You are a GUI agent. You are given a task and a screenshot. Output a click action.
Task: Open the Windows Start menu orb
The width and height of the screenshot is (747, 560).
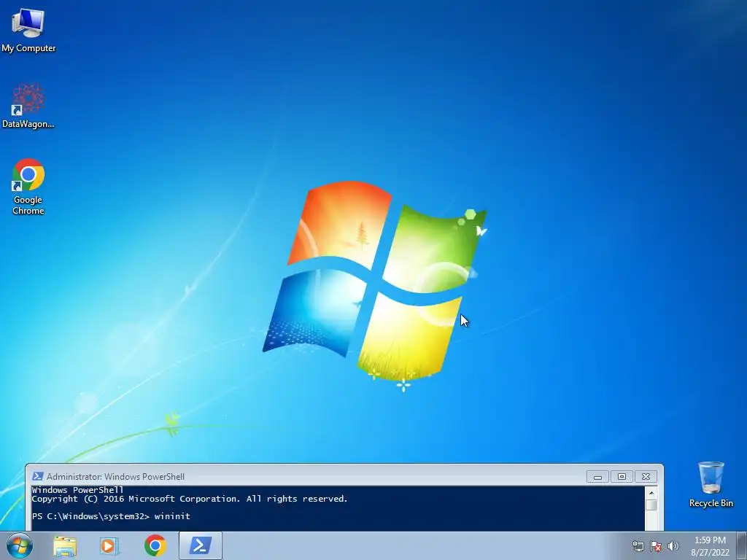coord(20,545)
